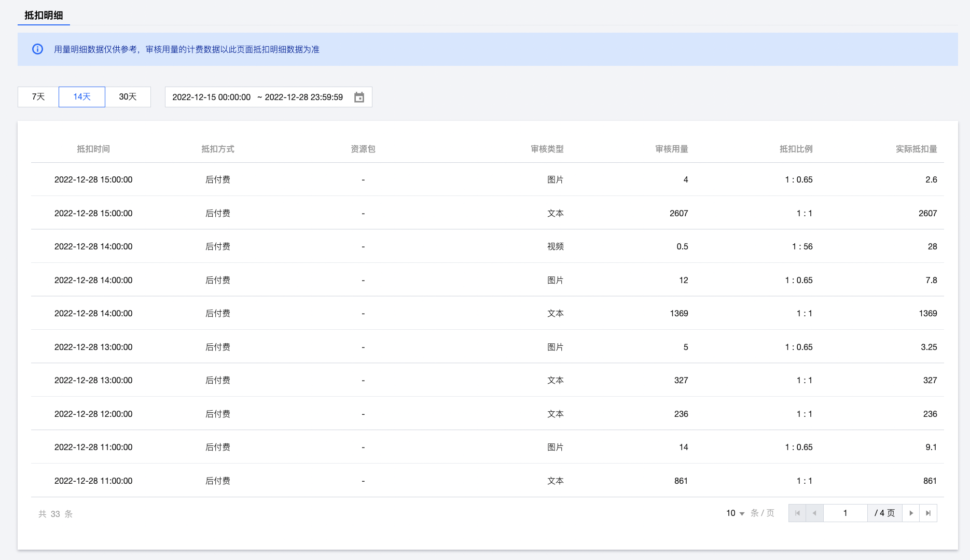Click the 审核用量 value 236
This screenshot has height=560, width=970.
[681, 414]
